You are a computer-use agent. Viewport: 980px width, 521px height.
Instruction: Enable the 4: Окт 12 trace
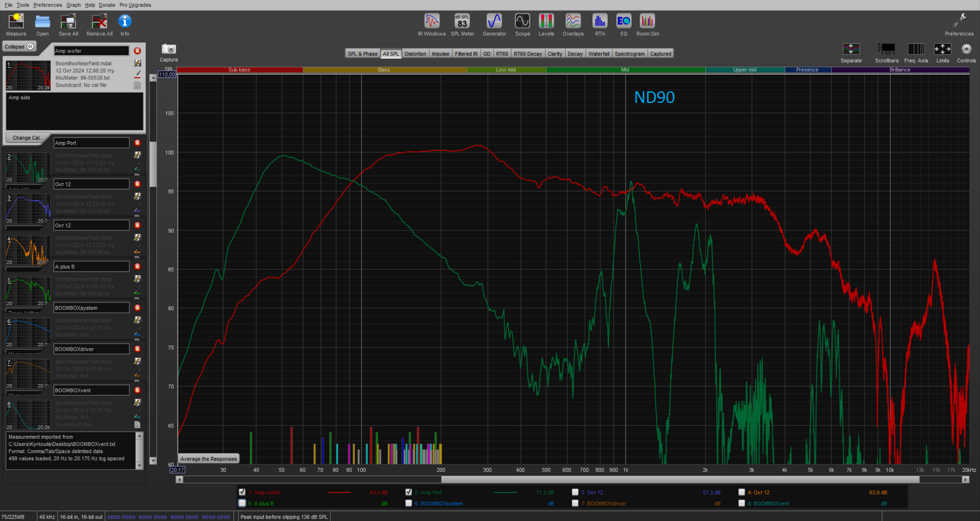742,492
